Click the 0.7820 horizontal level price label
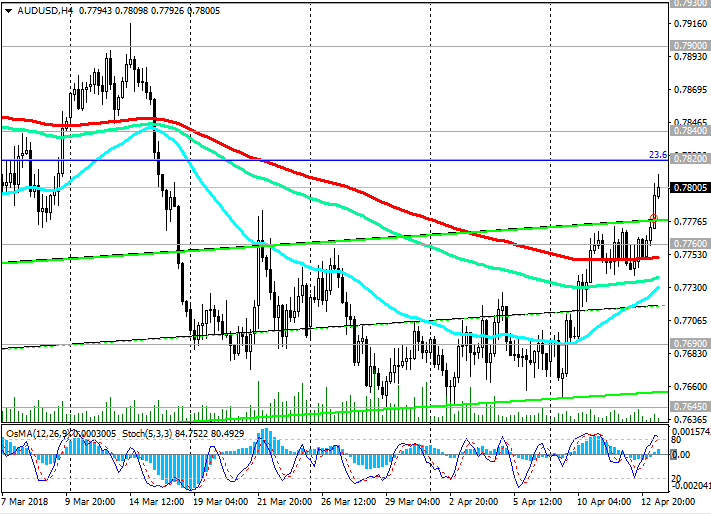711x514 pixels. 691,159
